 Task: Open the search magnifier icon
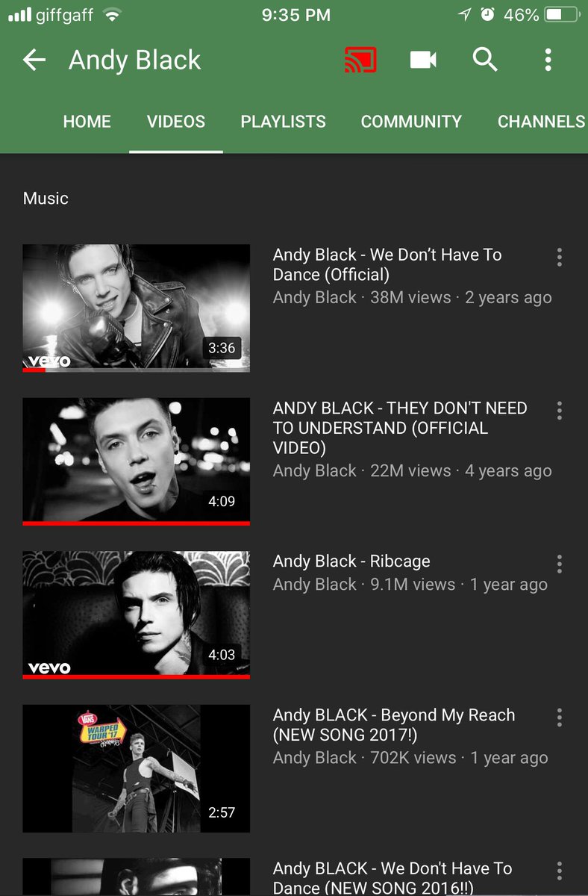485,60
